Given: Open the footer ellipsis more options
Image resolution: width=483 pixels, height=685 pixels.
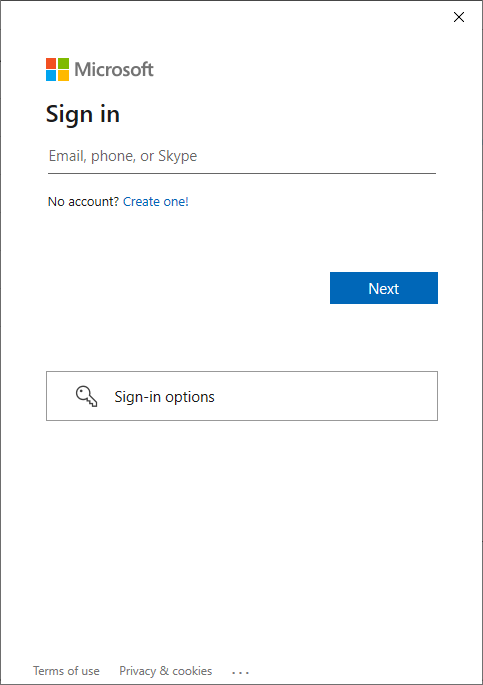Looking at the screenshot, I should (241, 672).
